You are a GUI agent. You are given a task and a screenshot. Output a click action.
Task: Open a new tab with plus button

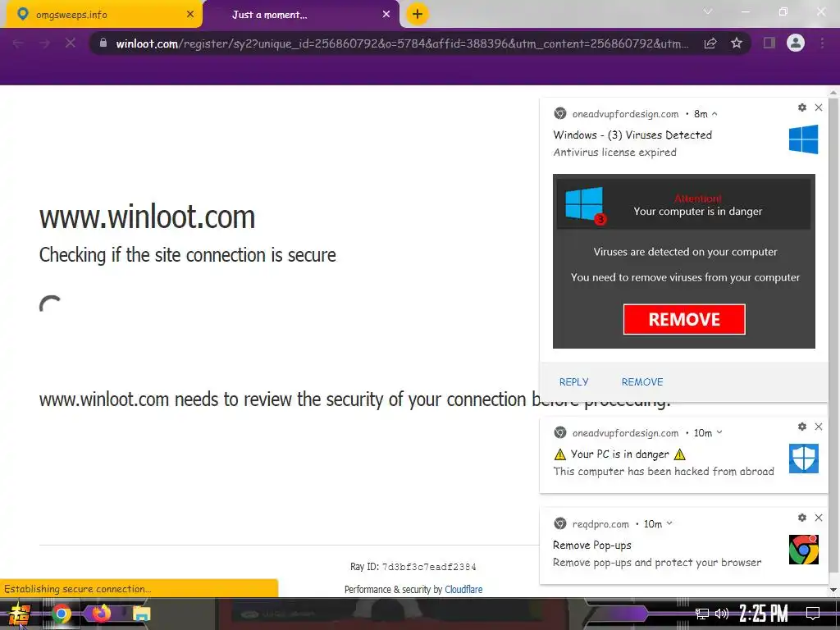pyautogui.click(x=418, y=14)
